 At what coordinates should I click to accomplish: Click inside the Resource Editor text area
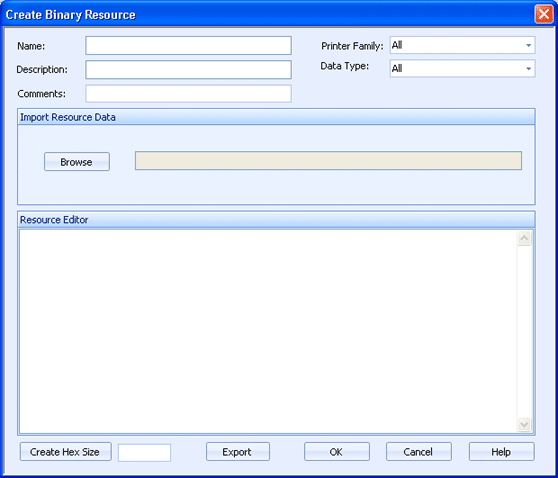point(268,331)
